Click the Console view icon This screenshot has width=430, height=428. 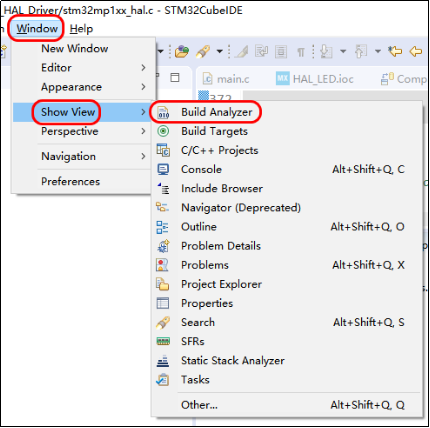[163, 170]
